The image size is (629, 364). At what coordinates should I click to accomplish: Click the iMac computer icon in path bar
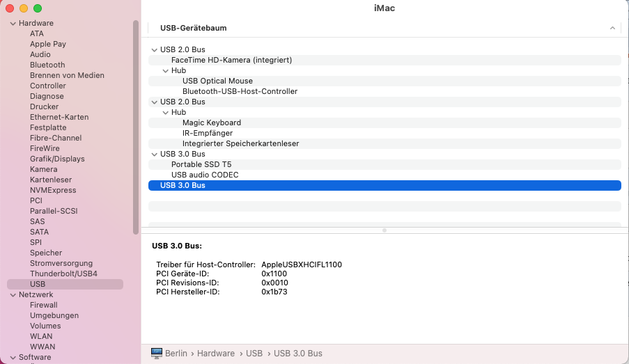(x=157, y=354)
